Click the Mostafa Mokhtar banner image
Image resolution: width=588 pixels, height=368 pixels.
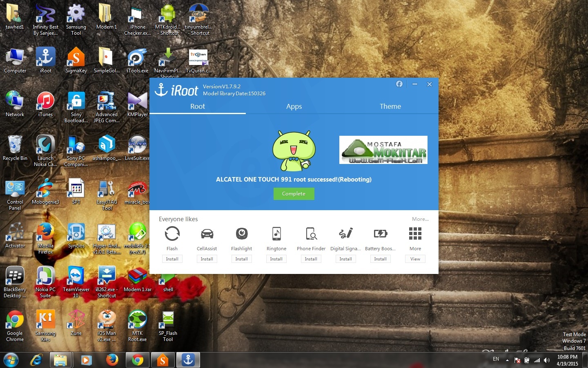[x=383, y=150]
